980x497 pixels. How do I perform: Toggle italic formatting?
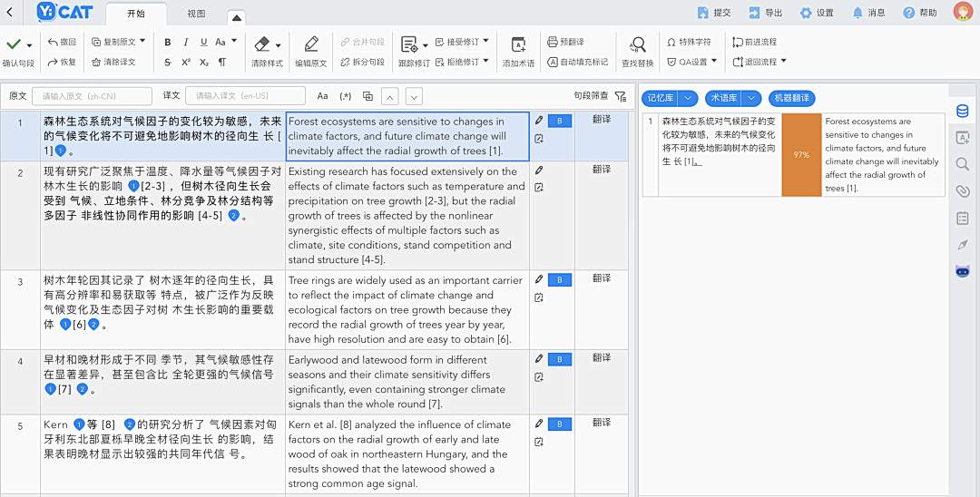(x=186, y=42)
